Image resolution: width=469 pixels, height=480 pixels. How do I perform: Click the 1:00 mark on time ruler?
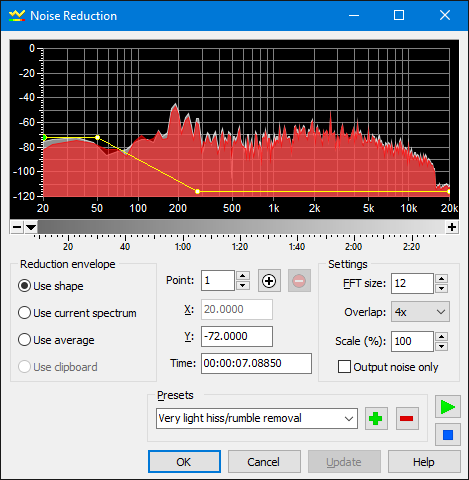pos(183,247)
